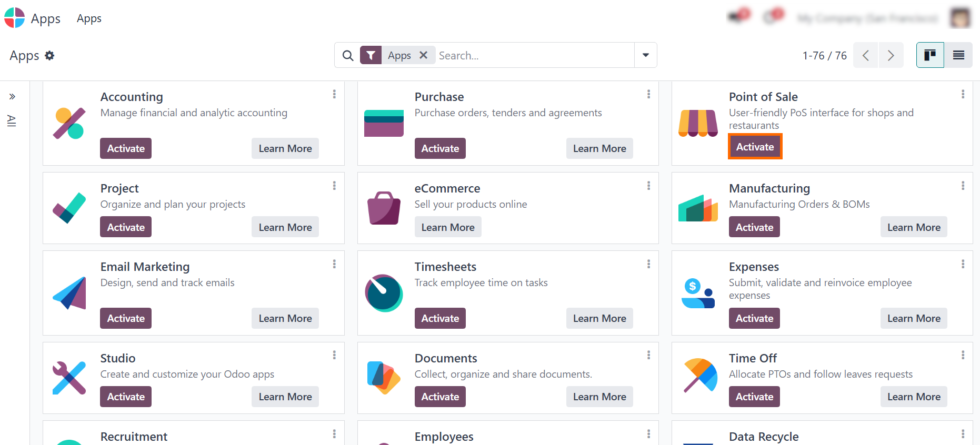980x445 pixels.
Task: Learn More about Timesheets
Action: pyautogui.click(x=599, y=318)
